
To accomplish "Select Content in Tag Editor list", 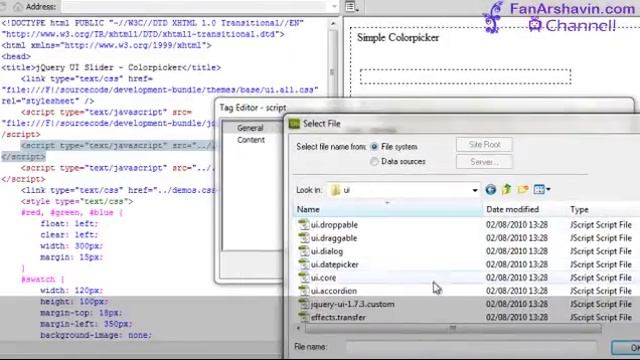I will [251, 140].
